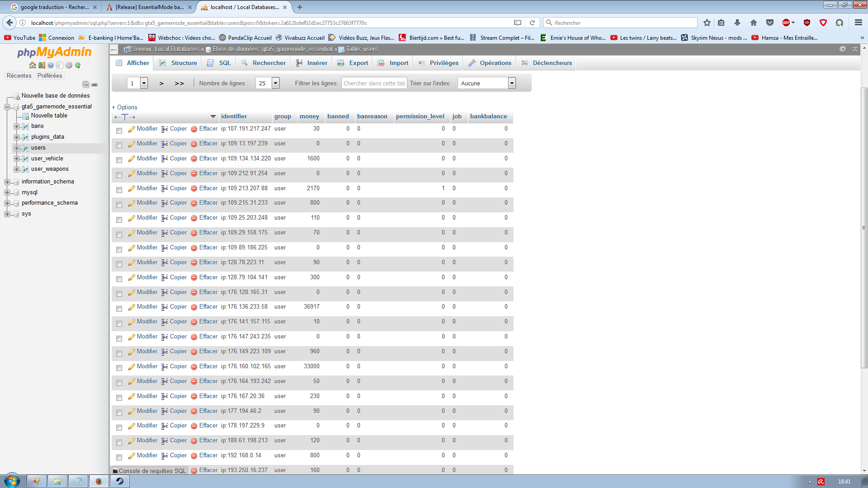Click the + Options link
This screenshot has width=868, height=488.
click(125, 108)
